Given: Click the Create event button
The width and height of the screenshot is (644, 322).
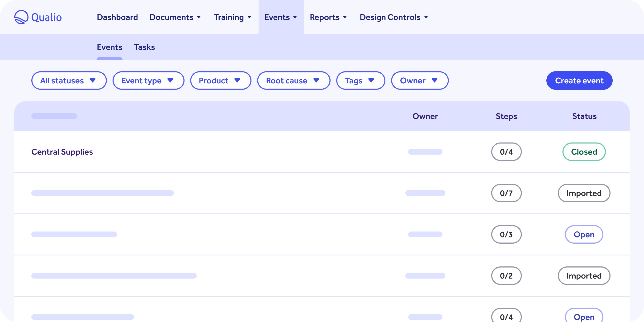Looking at the screenshot, I should (579, 80).
